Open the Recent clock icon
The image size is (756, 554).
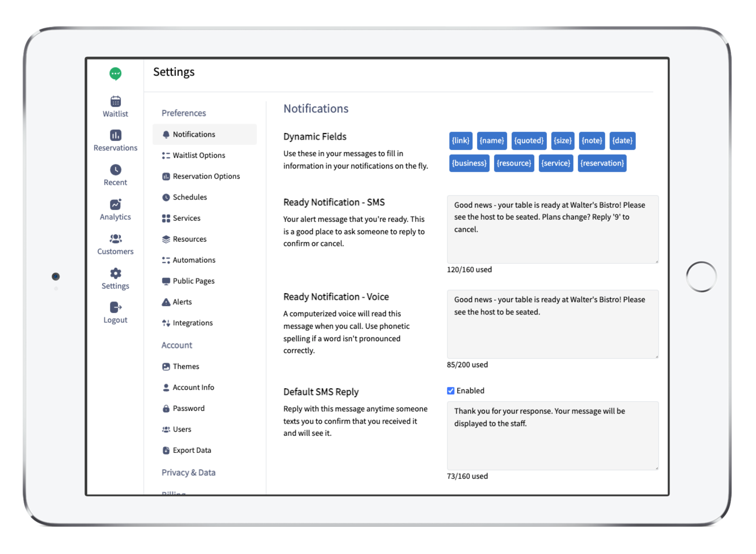click(115, 170)
